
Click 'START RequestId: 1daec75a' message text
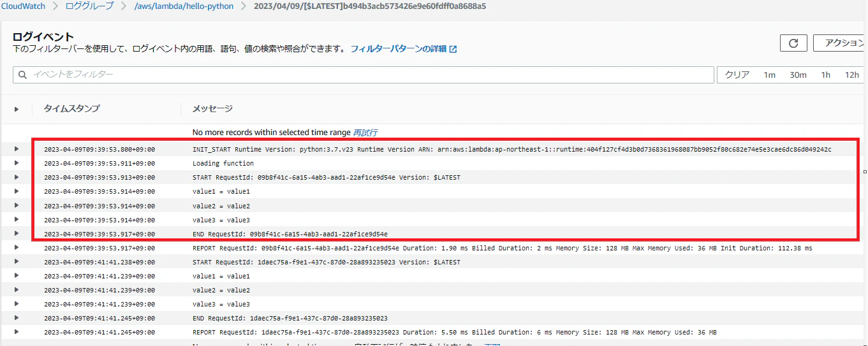(327, 262)
